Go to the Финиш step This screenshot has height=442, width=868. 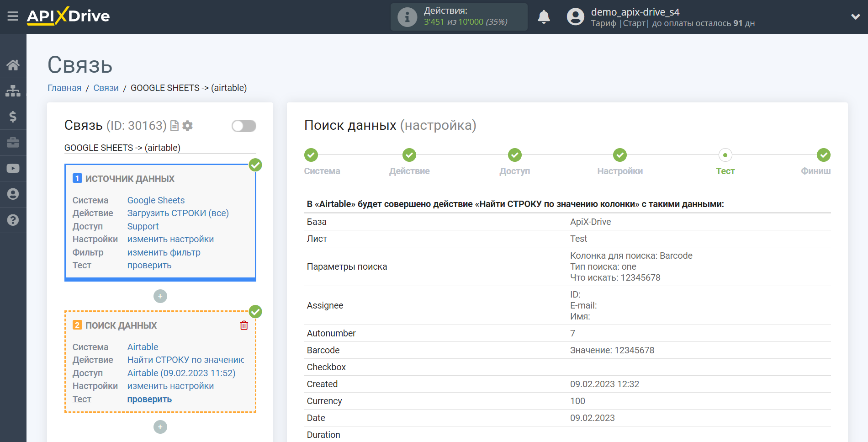tap(824, 155)
